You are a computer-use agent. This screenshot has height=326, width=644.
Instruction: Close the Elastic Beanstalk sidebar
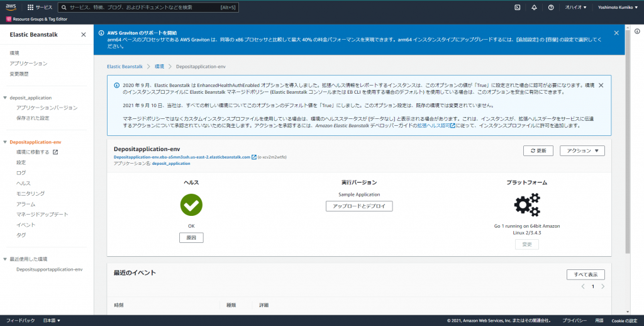click(x=84, y=35)
